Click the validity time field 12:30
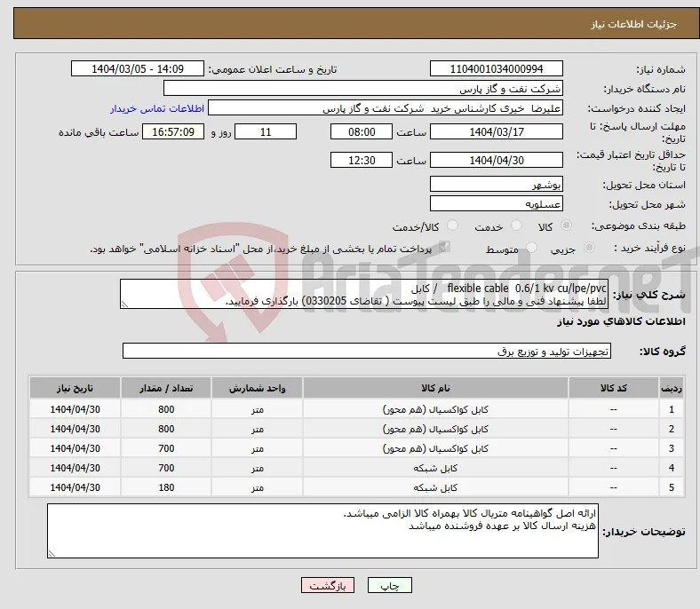 (362, 160)
